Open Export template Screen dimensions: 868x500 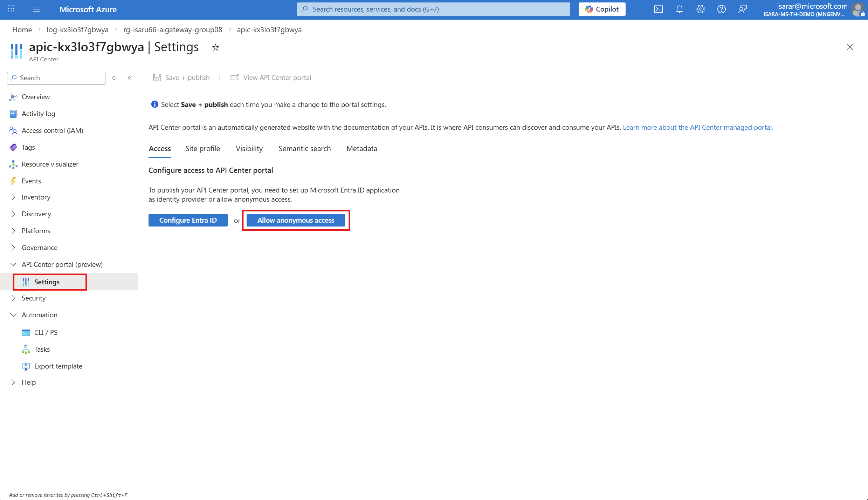coord(58,366)
